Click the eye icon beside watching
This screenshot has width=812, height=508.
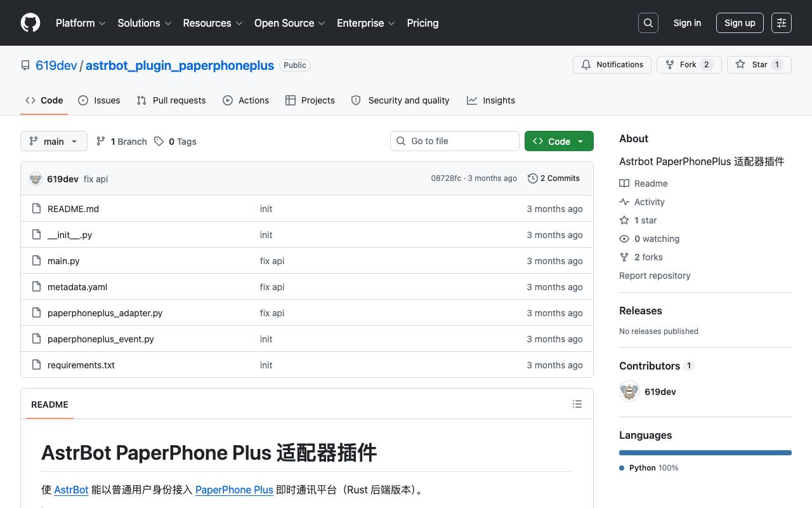[x=624, y=239]
